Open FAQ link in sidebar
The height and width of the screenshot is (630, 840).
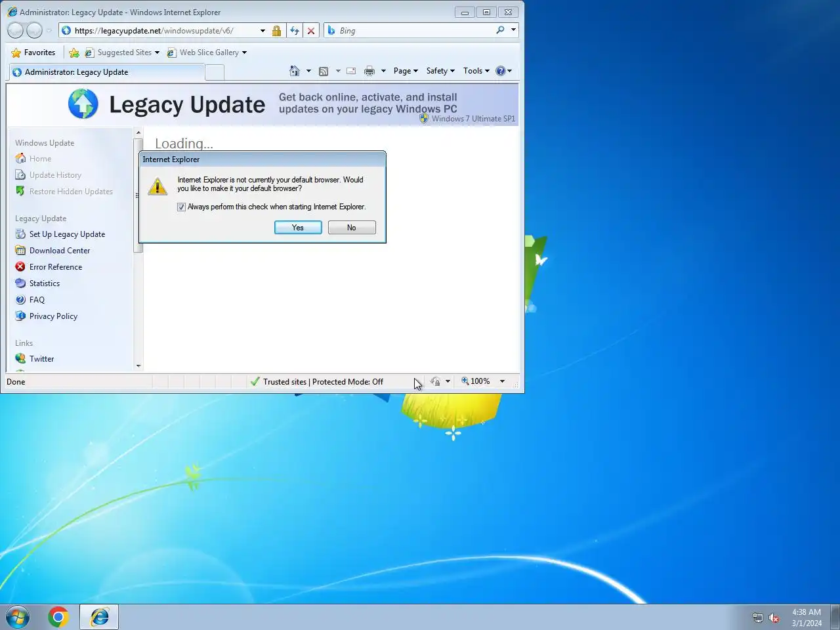click(37, 300)
